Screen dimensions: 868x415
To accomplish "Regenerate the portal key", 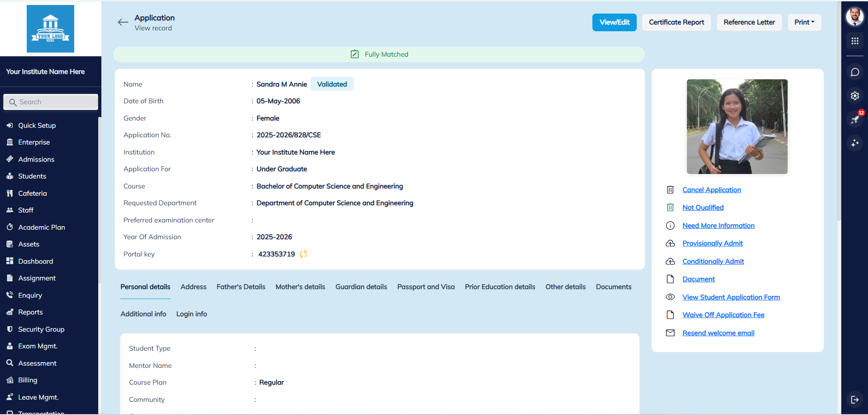I will [x=304, y=254].
